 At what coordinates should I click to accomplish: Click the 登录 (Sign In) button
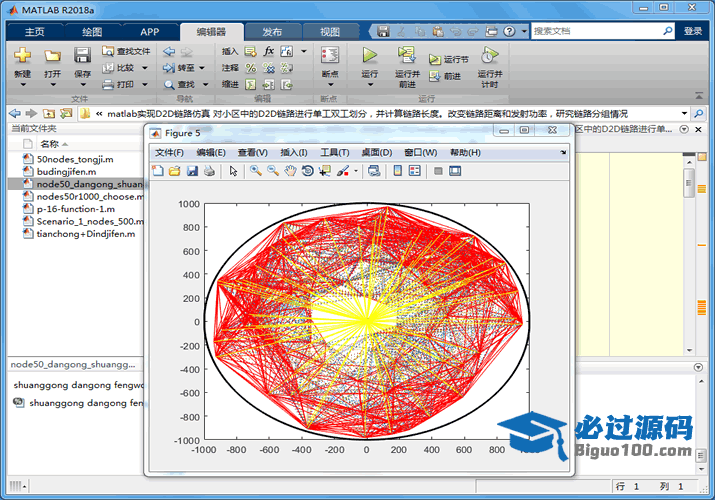tap(693, 31)
